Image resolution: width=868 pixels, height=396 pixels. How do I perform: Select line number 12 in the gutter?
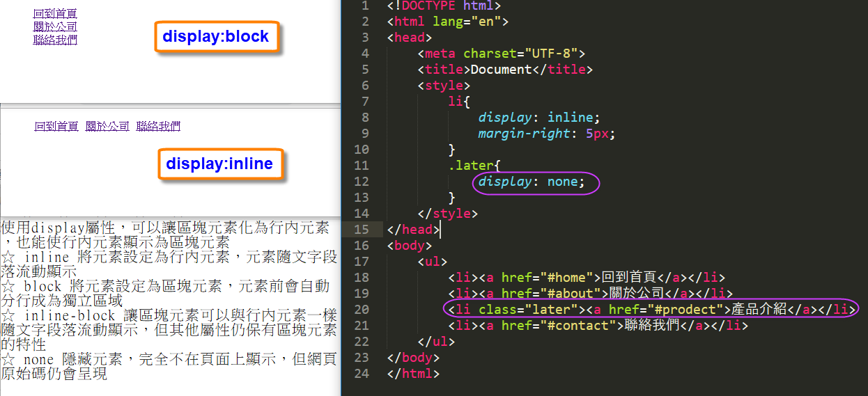point(361,182)
